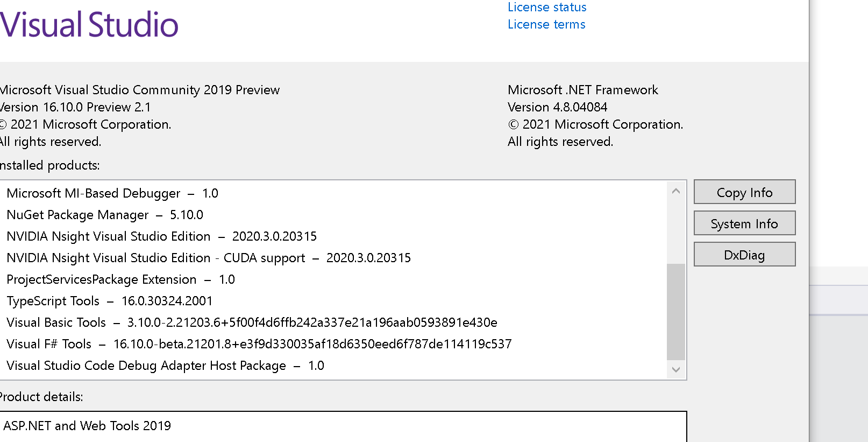Select the Visual F# Tools entry
868x442 pixels.
[48, 343]
